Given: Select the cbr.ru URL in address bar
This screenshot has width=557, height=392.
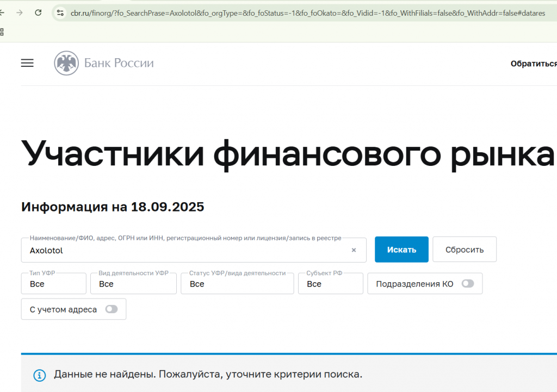Looking at the screenshot, I should click(305, 13).
